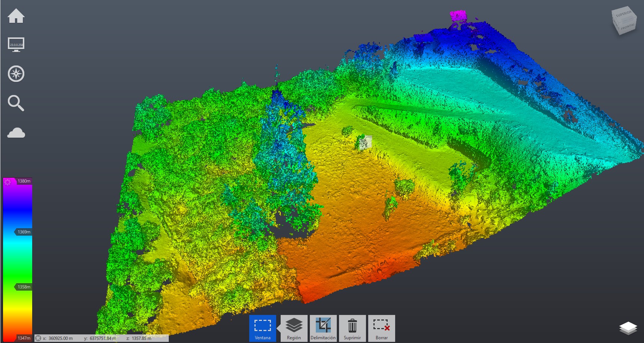Click Borrar to clear selection
Viewport: 644px width, 343px height.
381,328
